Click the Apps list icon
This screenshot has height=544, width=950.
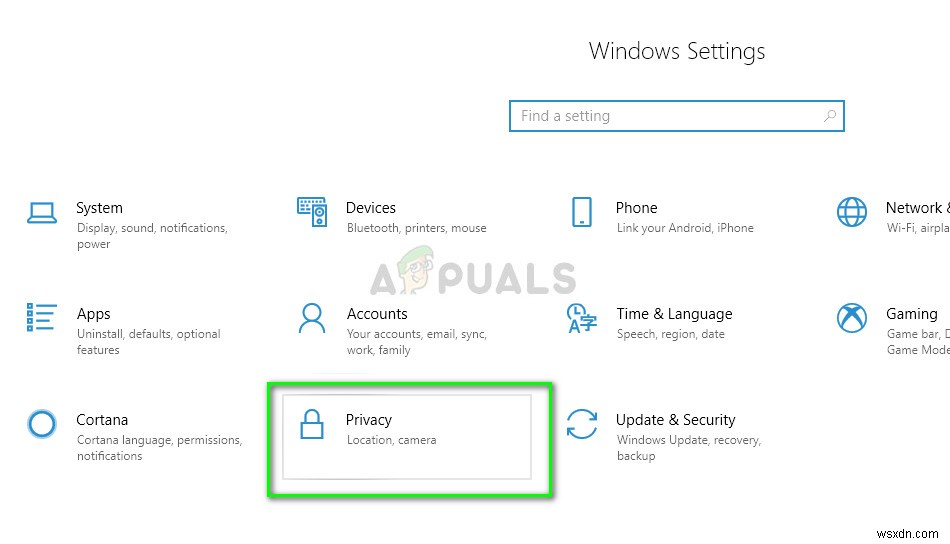(42, 317)
